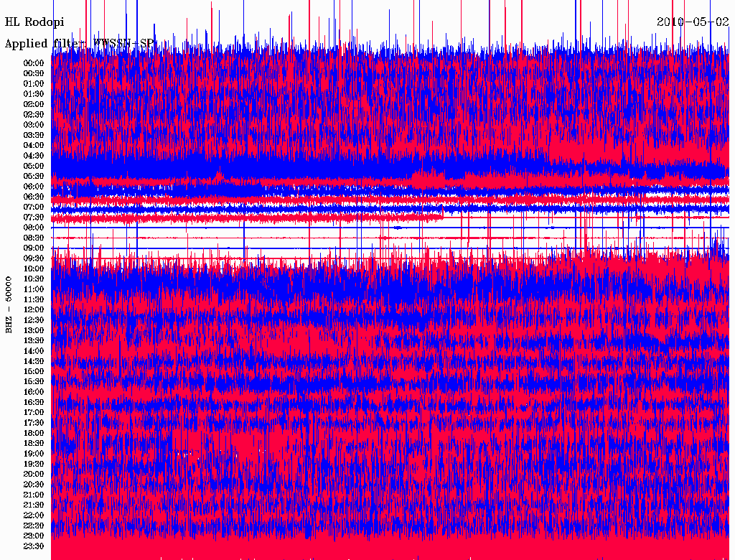Select the 20:00 time row label
Viewport: 735px width, 560px height.
(x=34, y=474)
